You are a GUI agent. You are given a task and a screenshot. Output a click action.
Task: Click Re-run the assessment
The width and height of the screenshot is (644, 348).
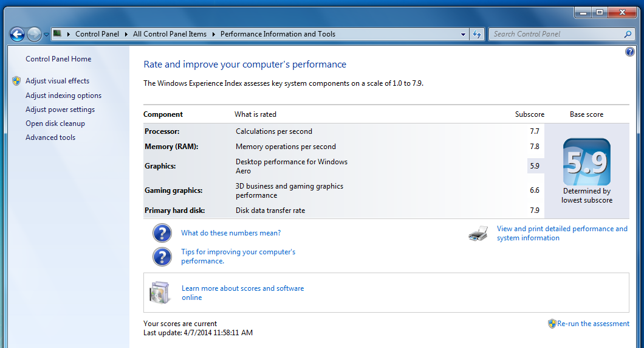(593, 324)
